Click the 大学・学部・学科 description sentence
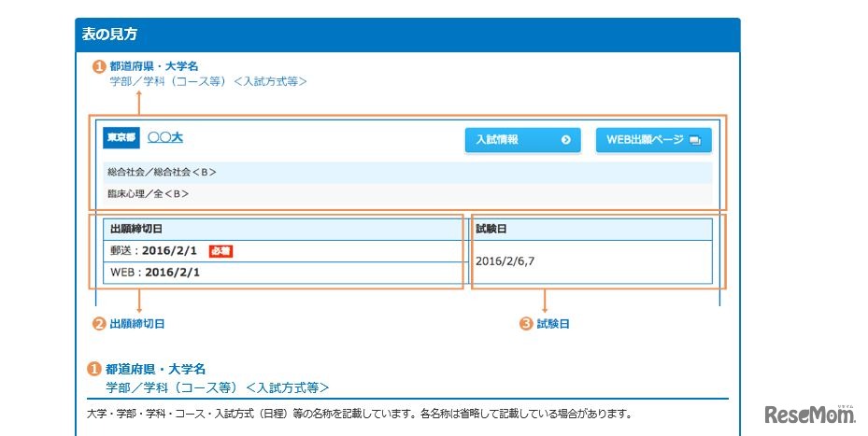 (x=360, y=414)
